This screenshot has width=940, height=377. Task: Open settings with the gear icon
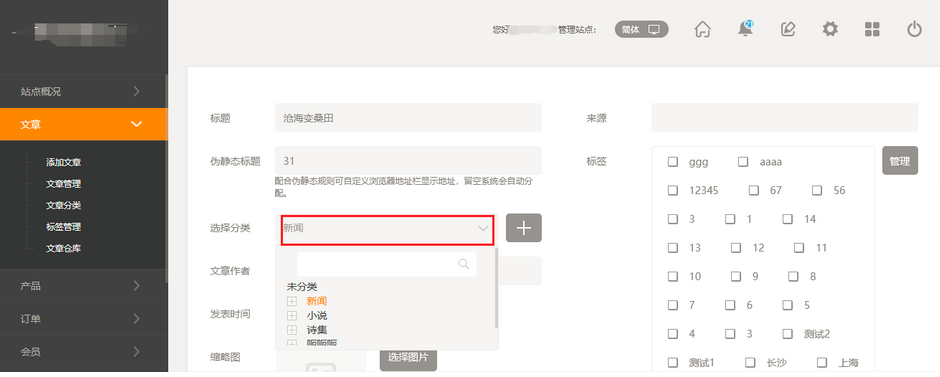(x=830, y=29)
